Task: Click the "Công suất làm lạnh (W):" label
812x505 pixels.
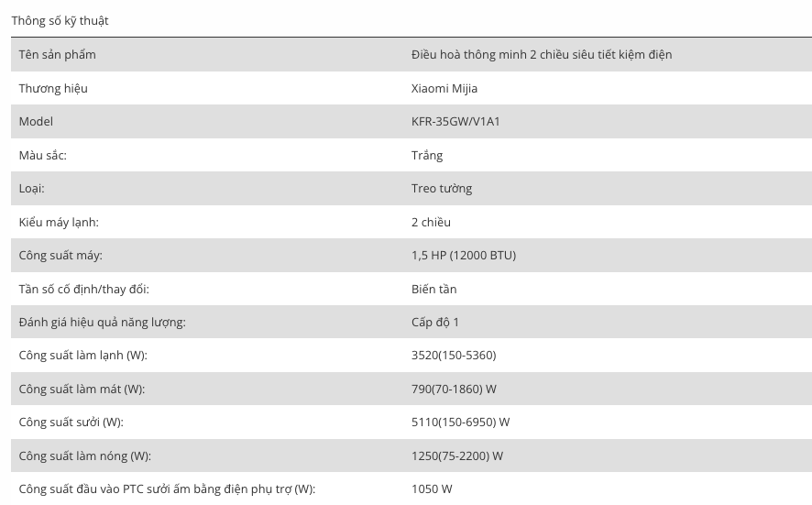Action: click(82, 355)
